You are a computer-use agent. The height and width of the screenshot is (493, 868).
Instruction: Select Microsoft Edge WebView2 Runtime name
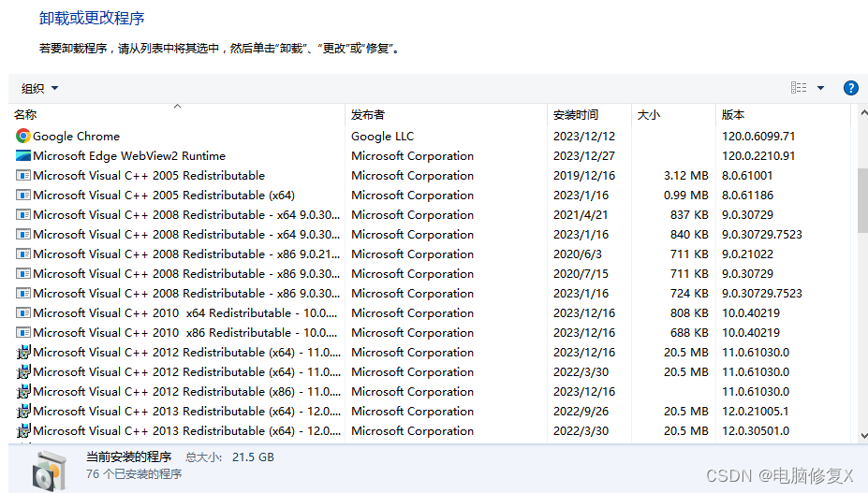tap(129, 156)
